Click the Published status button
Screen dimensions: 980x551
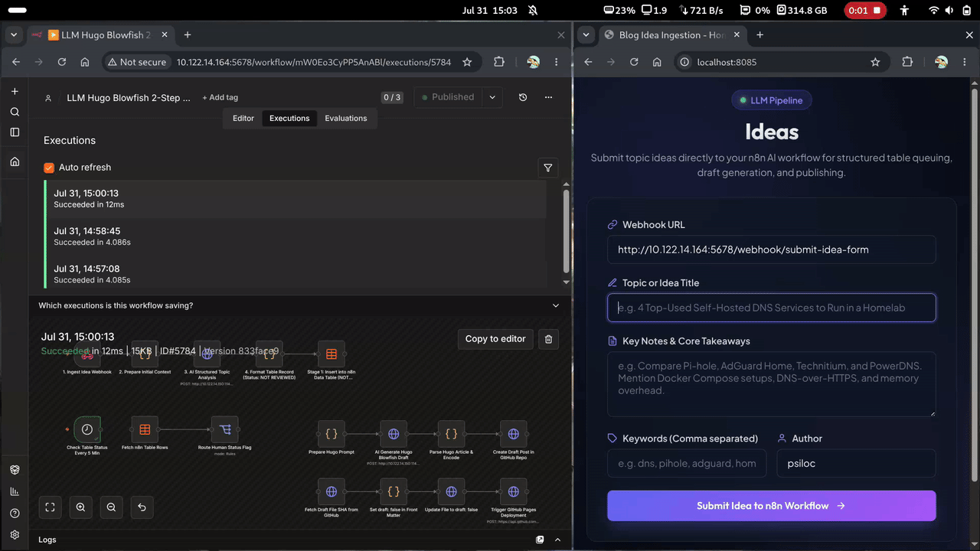[x=449, y=97]
